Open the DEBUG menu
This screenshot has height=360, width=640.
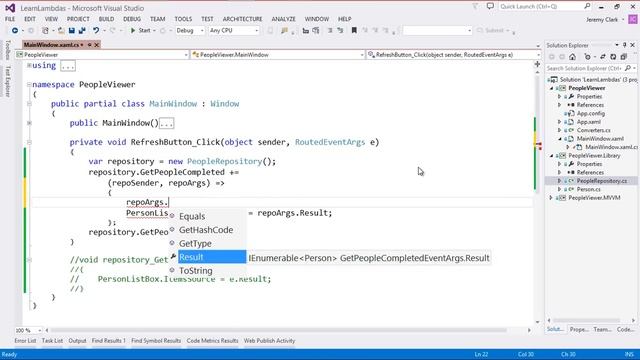(132, 19)
